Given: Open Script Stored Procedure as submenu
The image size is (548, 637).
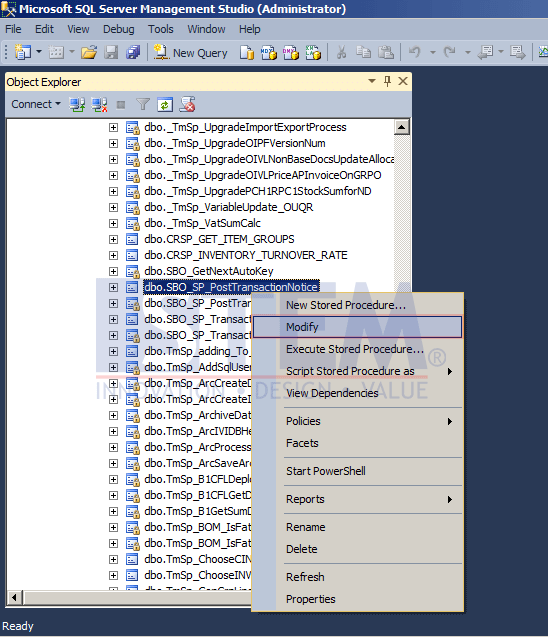Looking at the screenshot, I should point(357,371).
